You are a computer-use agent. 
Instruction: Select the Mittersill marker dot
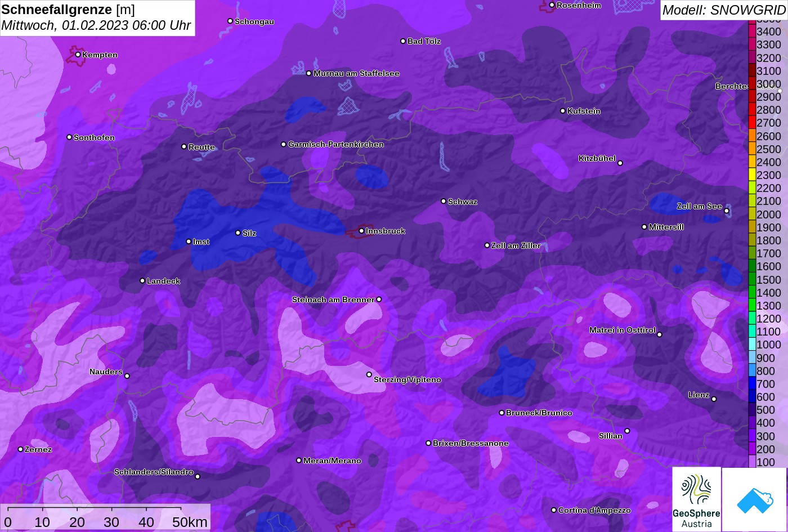pos(644,227)
